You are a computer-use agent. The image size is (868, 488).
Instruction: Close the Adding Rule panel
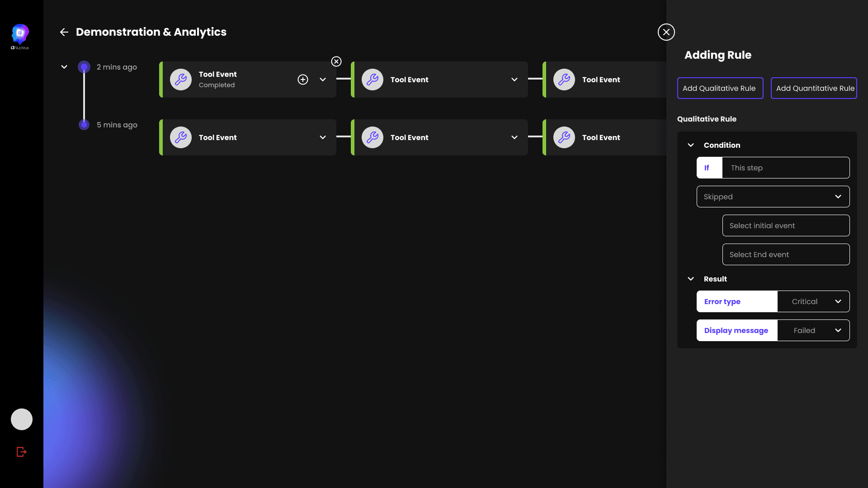[x=666, y=32]
